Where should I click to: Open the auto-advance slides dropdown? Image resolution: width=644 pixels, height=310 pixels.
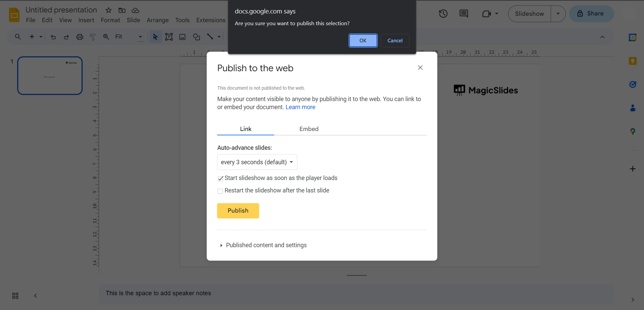257,162
